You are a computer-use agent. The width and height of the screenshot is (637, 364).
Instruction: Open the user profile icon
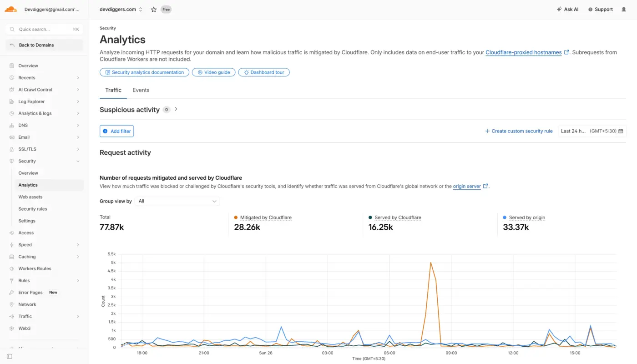coord(624,10)
